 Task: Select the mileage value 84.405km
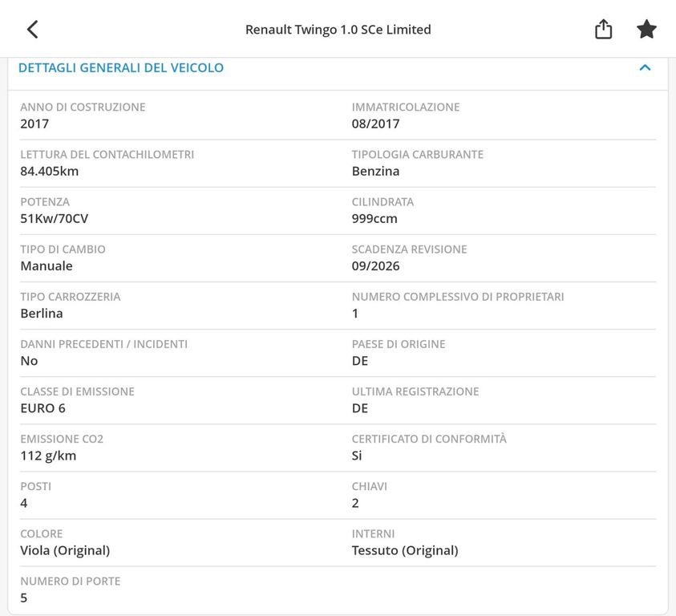[x=50, y=172]
